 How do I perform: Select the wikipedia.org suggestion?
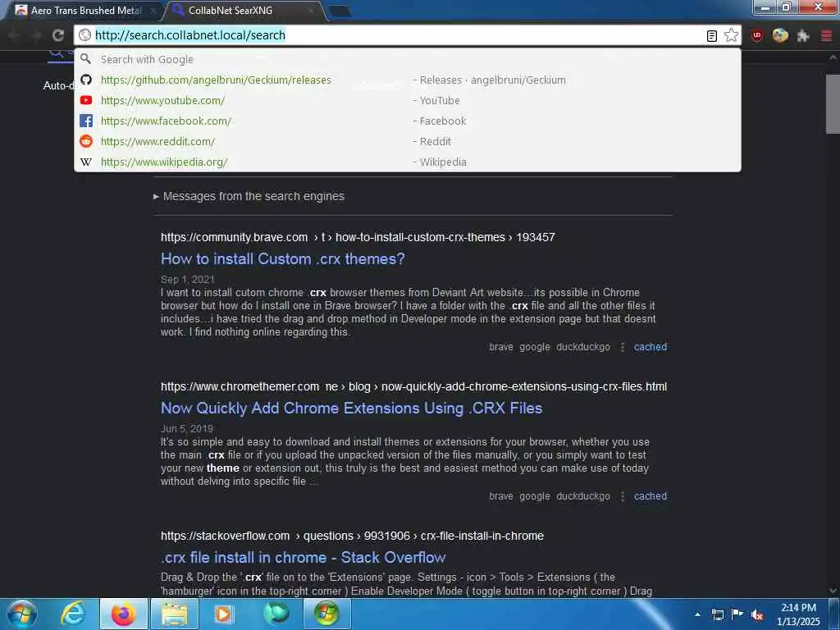[x=407, y=162]
